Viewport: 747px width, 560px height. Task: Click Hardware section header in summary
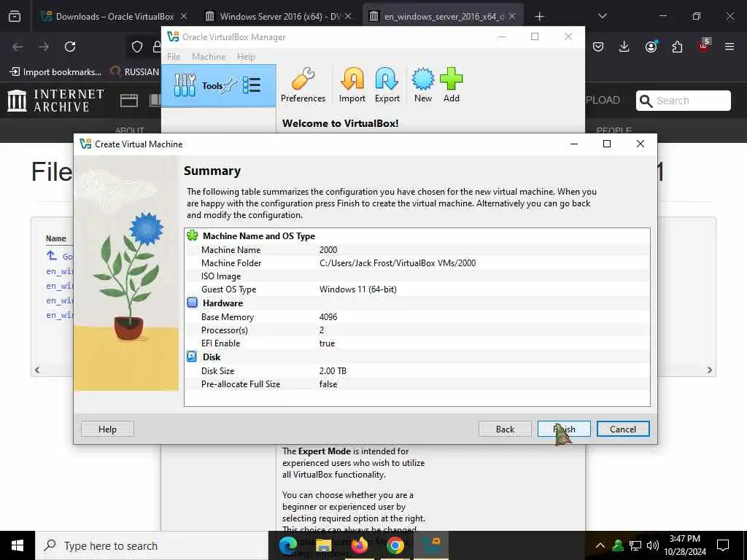[222, 303]
